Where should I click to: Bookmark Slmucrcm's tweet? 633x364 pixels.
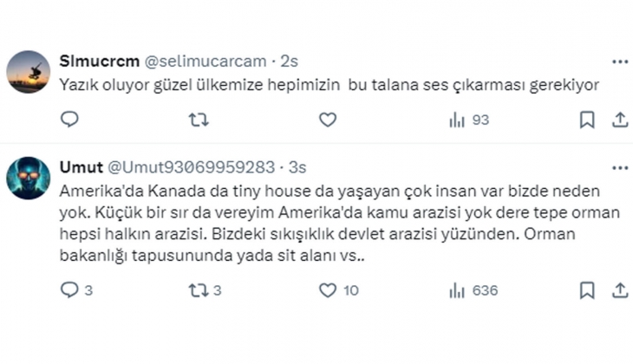click(x=587, y=120)
